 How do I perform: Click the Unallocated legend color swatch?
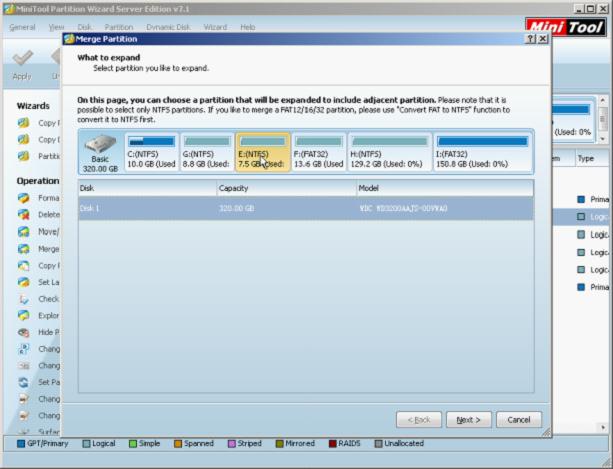[378, 444]
